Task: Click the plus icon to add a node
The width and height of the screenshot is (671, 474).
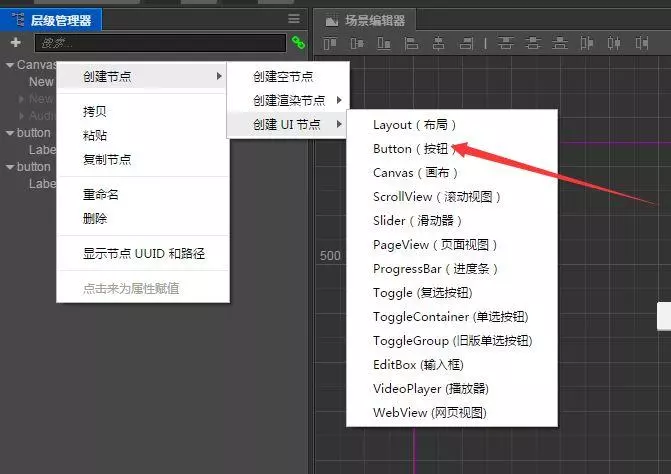Action: click(x=15, y=42)
